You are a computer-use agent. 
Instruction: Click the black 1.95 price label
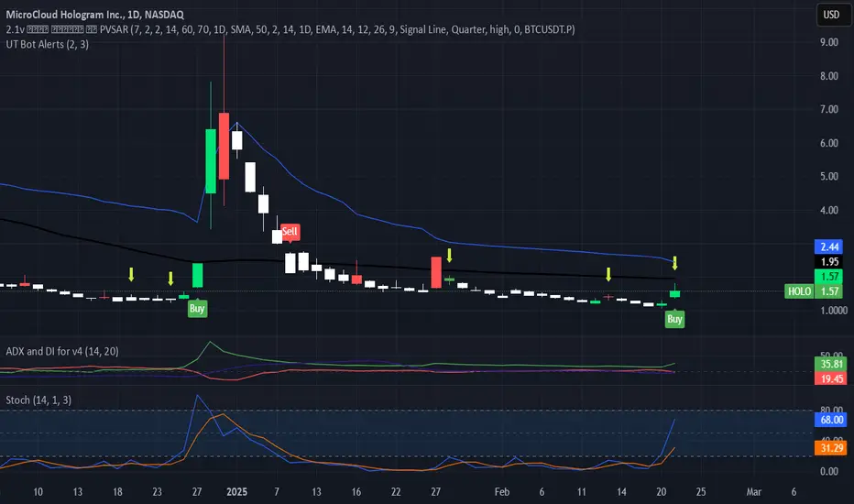[x=829, y=262]
